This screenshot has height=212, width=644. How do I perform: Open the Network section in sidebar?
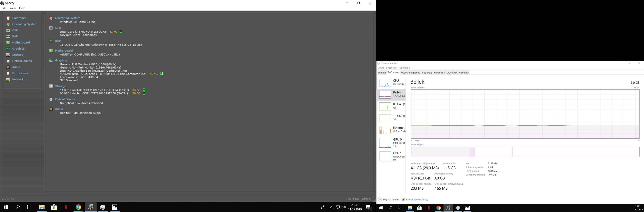click(x=18, y=79)
